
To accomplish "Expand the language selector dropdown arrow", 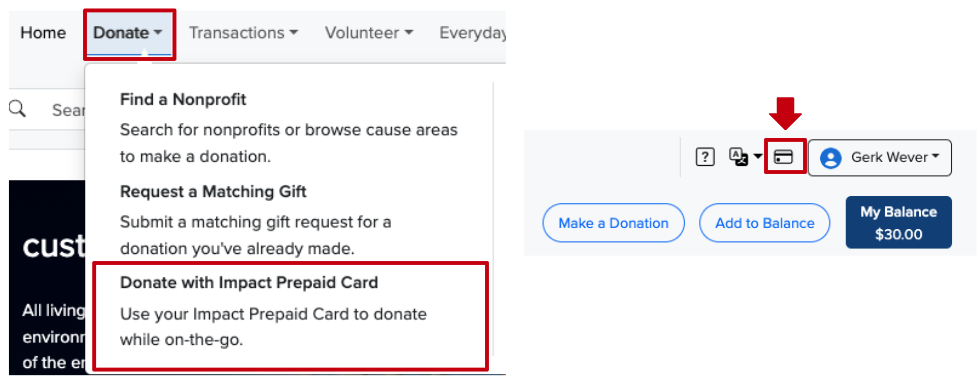I will (x=758, y=156).
